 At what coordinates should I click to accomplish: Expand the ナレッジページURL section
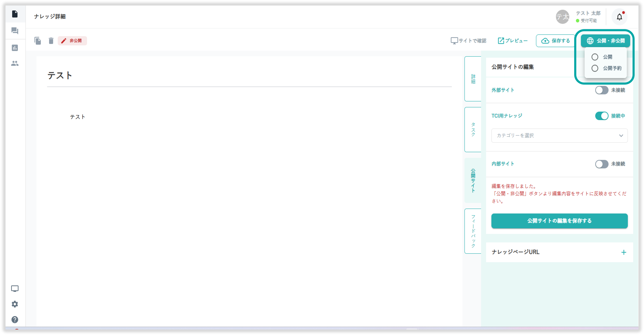[x=623, y=252]
